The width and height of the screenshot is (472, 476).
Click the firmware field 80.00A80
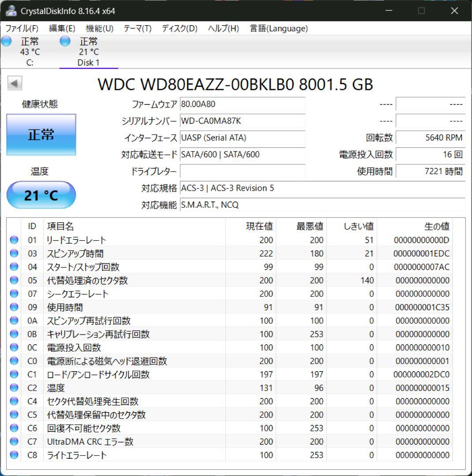tap(243, 104)
